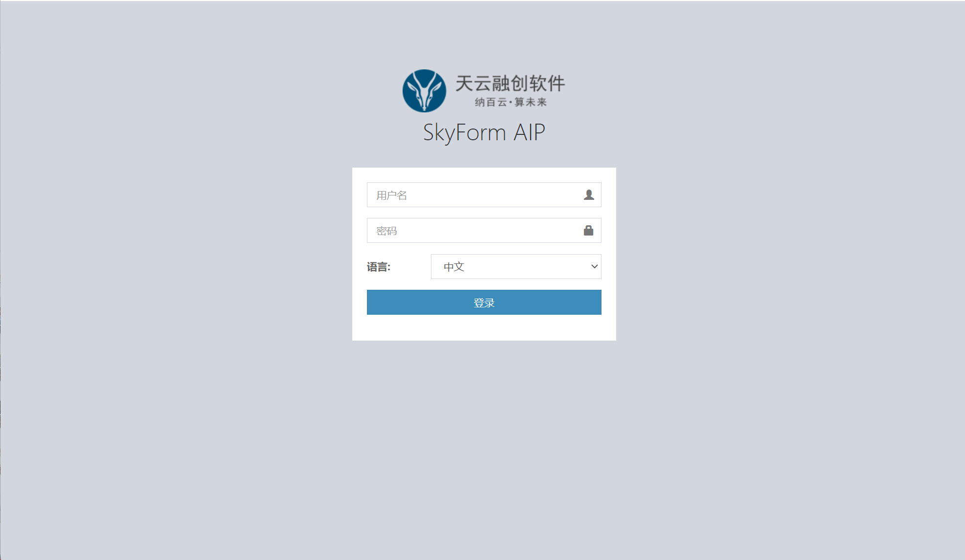Open the 语言 language dropdown

click(x=516, y=266)
